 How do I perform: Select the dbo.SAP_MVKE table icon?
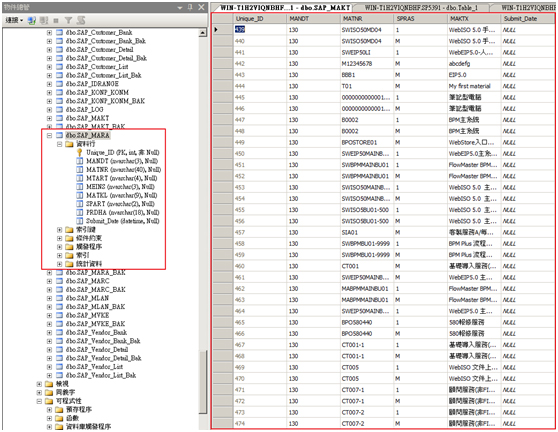59,315
